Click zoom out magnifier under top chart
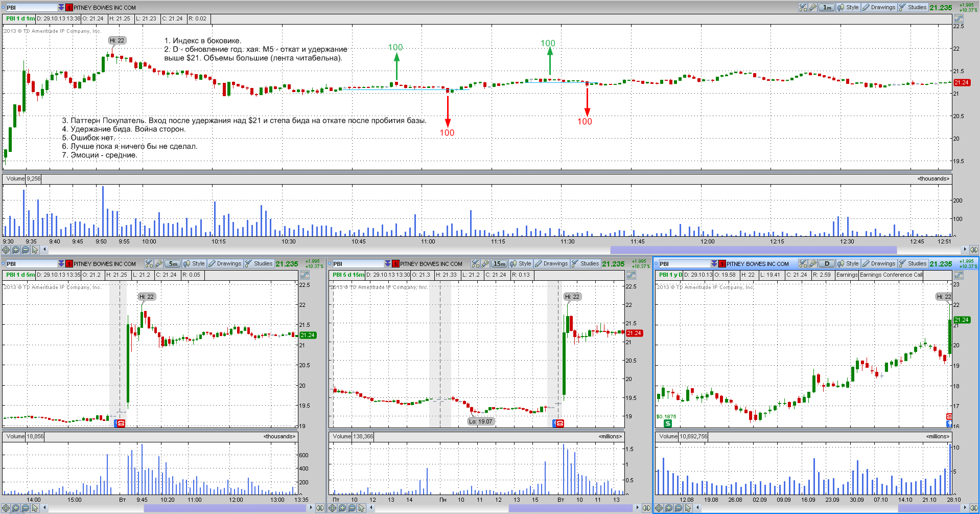This screenshot has height=514, width=980. pyautogui.click(x=26, y=250)
